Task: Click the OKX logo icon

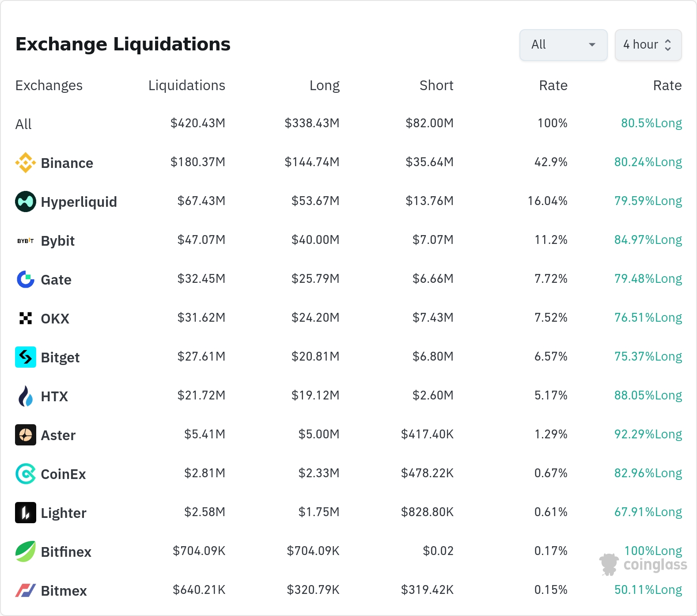Action: 26,318
